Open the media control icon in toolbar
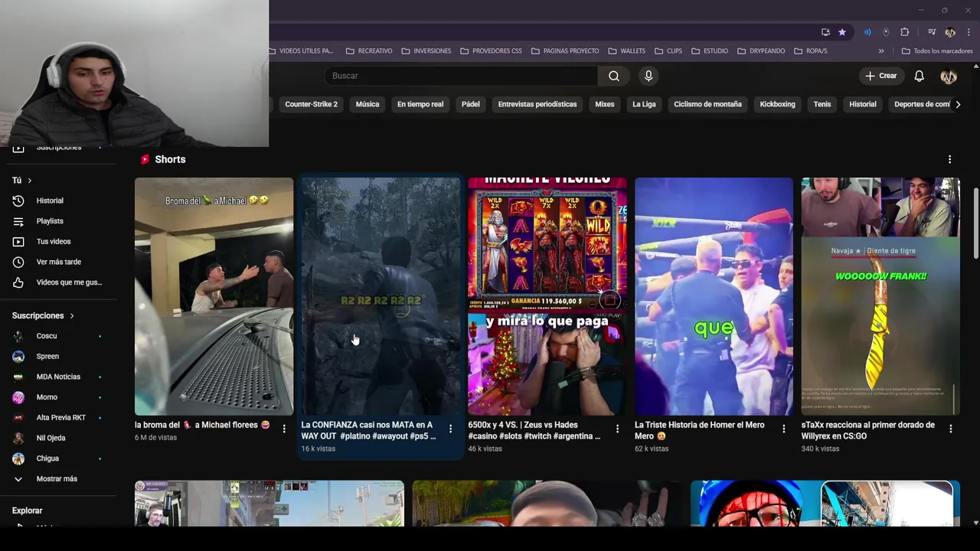This screenshot has height=551, width=980. pos(932,32)
